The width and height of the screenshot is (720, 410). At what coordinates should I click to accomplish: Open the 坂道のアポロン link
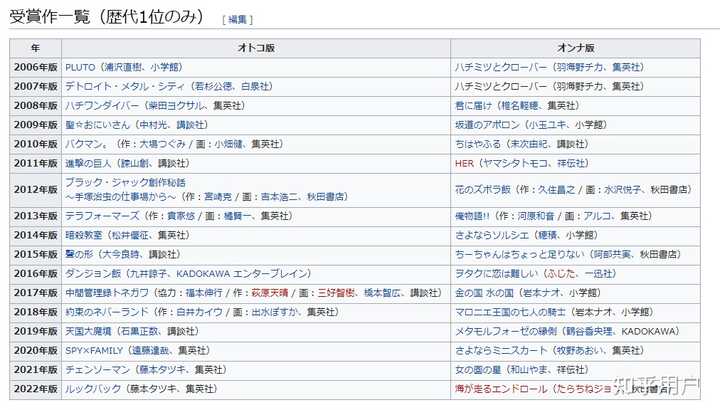[x=487, y=125]
